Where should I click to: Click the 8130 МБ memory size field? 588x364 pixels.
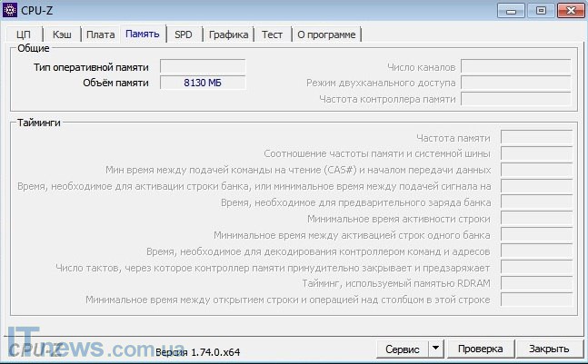tap(203, 83)
